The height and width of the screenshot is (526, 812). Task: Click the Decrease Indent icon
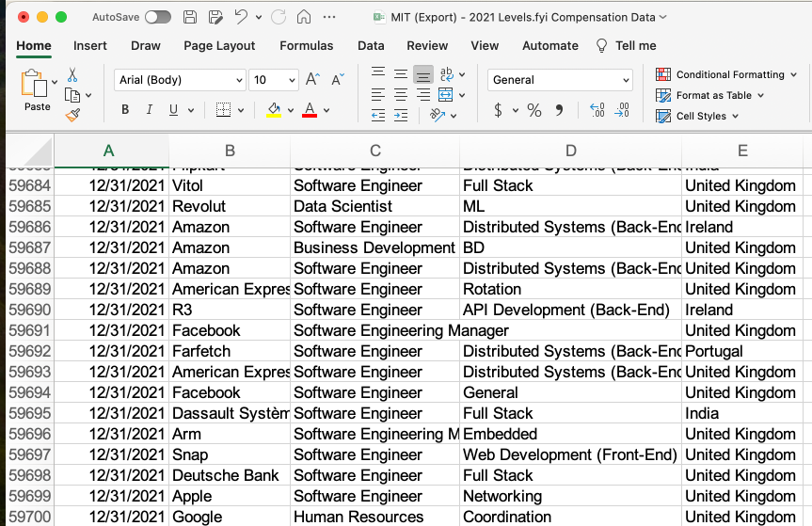point(378,116)
